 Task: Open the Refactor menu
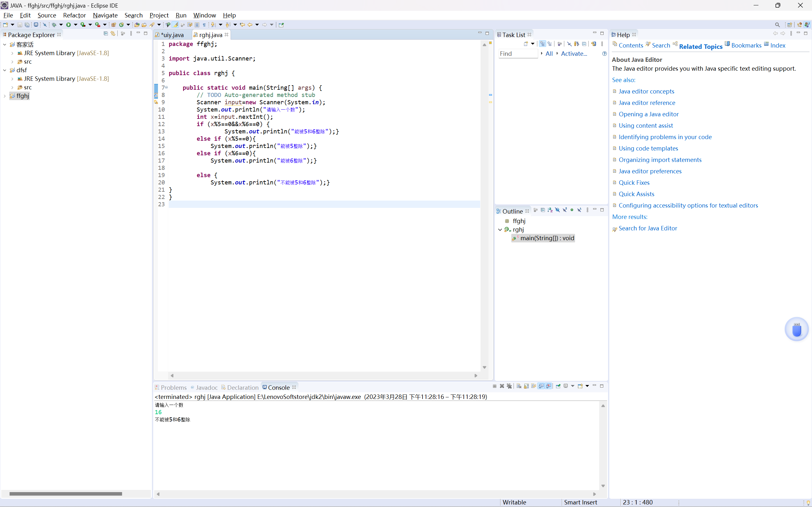(x=74, y=15)
